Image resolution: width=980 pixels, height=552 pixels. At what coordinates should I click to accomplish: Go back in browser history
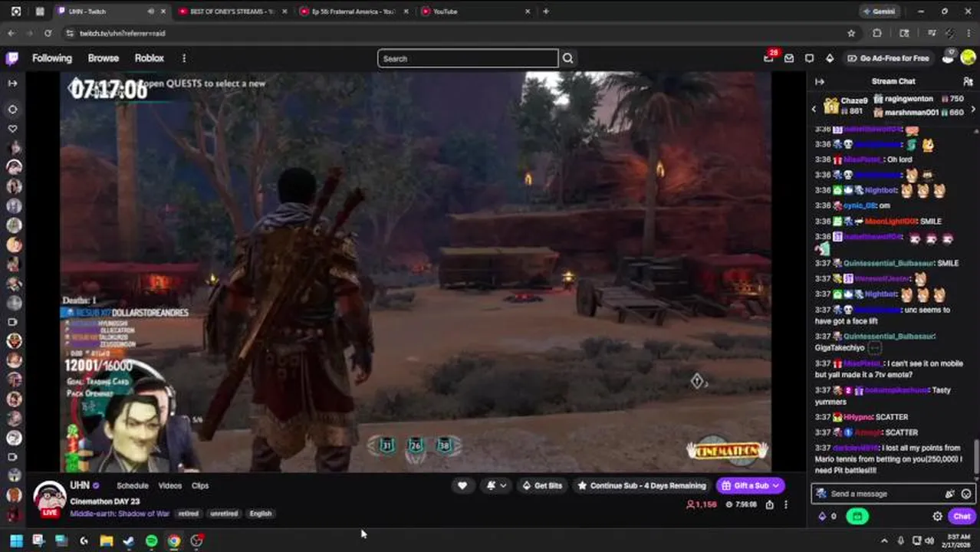pos(11,33)
